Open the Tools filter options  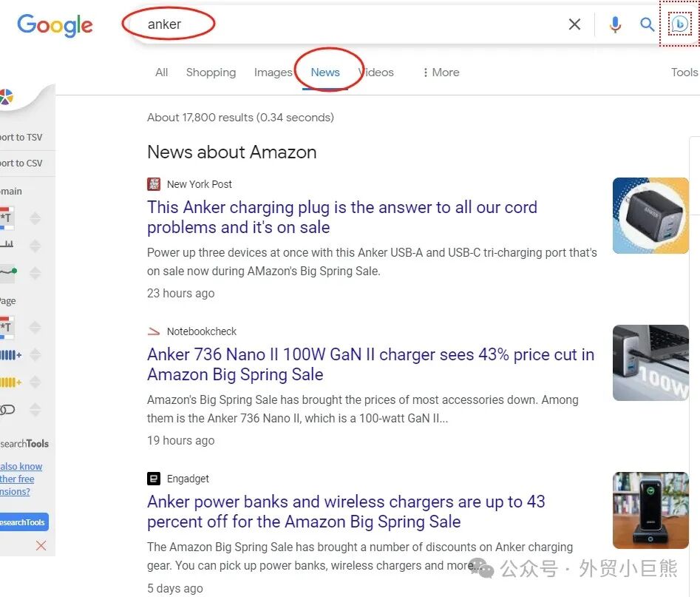pyautogui.click(x=684, y=72)
